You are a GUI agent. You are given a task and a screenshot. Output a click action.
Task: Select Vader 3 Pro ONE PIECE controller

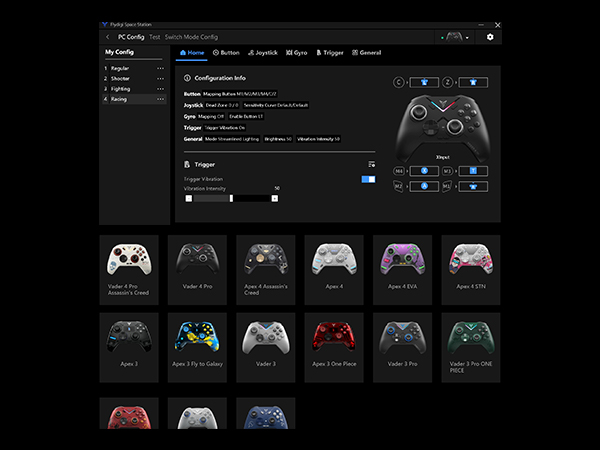[471, 347]
